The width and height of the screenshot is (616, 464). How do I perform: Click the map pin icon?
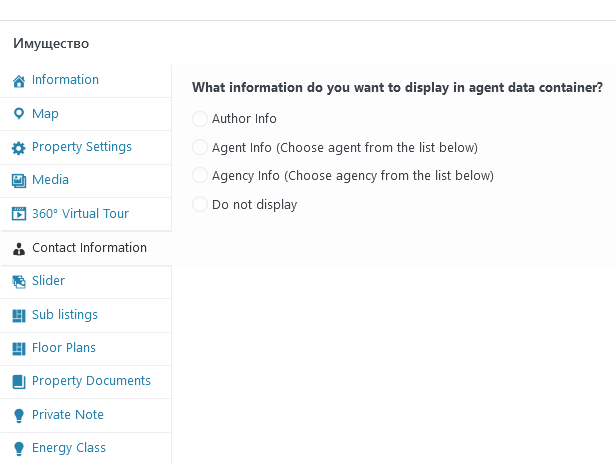(x=18, y=114)
